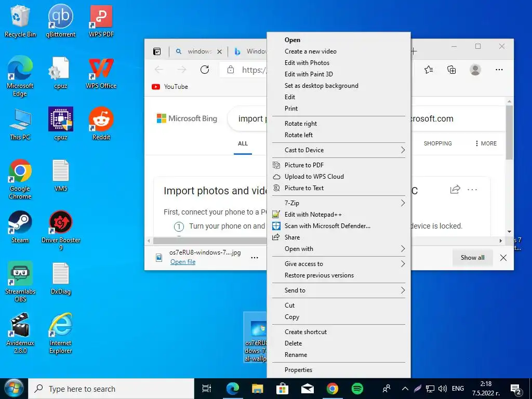Close the Edge downloads bar
This screenshot has width=532, height=399.
coord(503,258)
